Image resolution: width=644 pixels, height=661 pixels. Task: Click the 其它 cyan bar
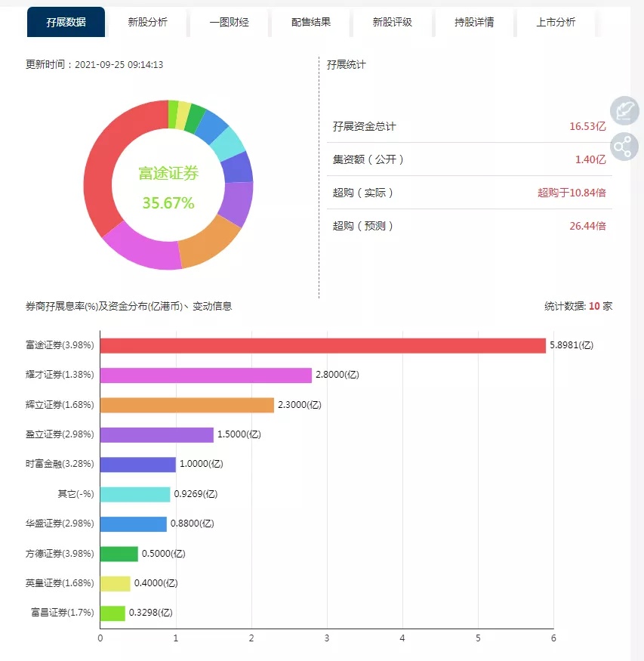135,494
